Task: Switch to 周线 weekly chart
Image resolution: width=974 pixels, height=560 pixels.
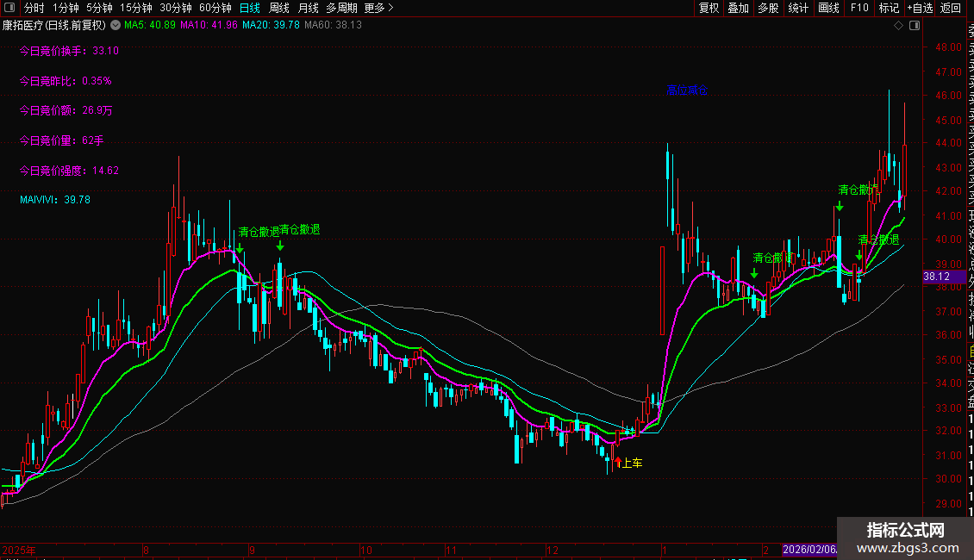Action: pos(279,8)
